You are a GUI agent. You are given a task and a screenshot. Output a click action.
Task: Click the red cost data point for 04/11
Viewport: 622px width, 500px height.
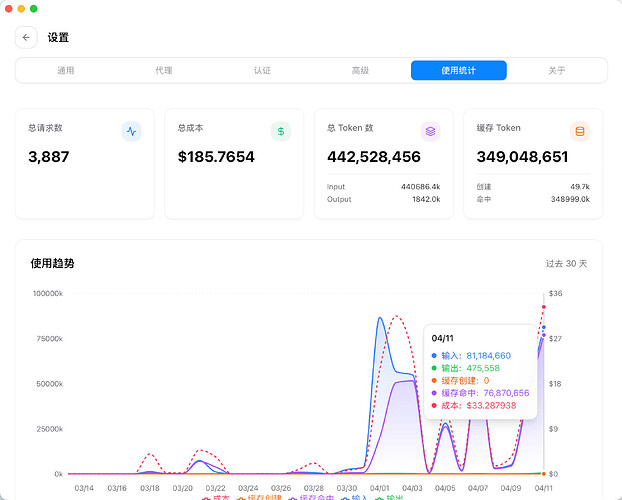(543, 307)
